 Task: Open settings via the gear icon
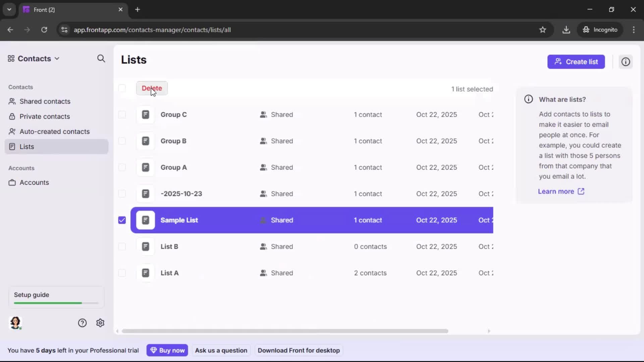(100, 323)
